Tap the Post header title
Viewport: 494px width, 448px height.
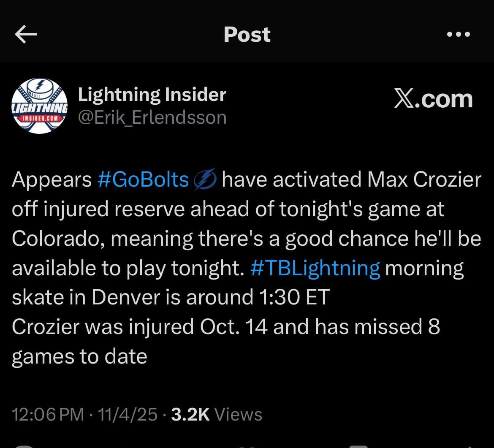point(247,35)
